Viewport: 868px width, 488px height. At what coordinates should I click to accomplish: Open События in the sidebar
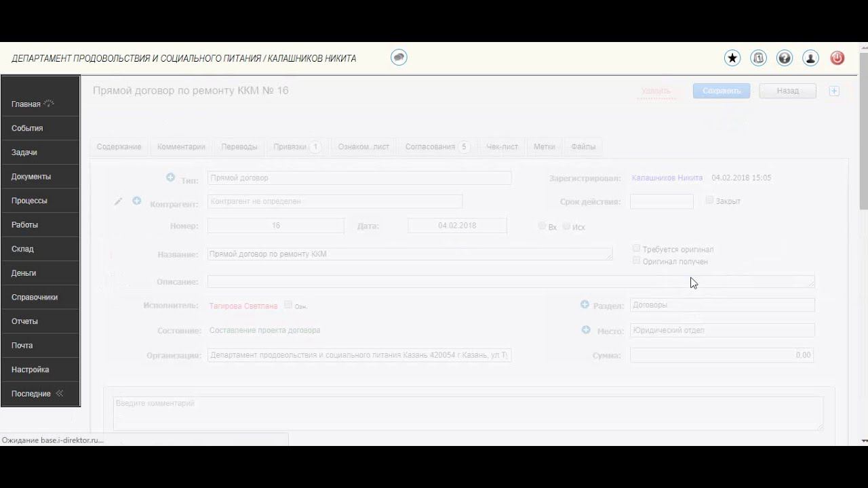[41, 128]
